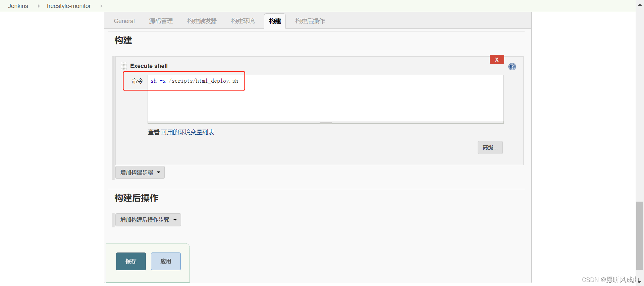This screenshot has width=644, height=286.
Task: Open the Execute shell help icon
Action: pos(512,67)
